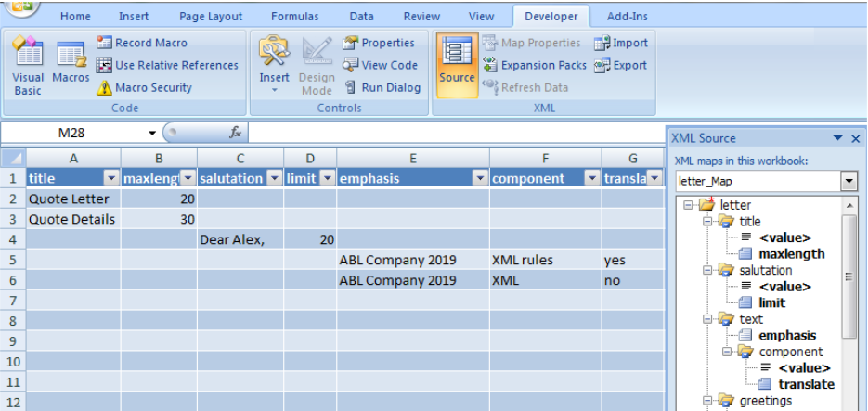The height and width of the screenshot is (411, 868).
Task: Select column header E
Action: click(413, 159)
